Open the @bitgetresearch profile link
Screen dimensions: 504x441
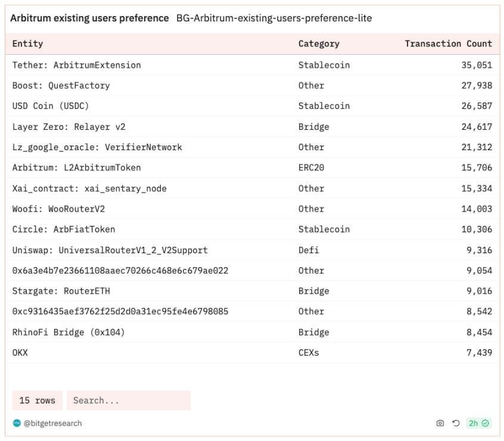(x=52, y=423)
